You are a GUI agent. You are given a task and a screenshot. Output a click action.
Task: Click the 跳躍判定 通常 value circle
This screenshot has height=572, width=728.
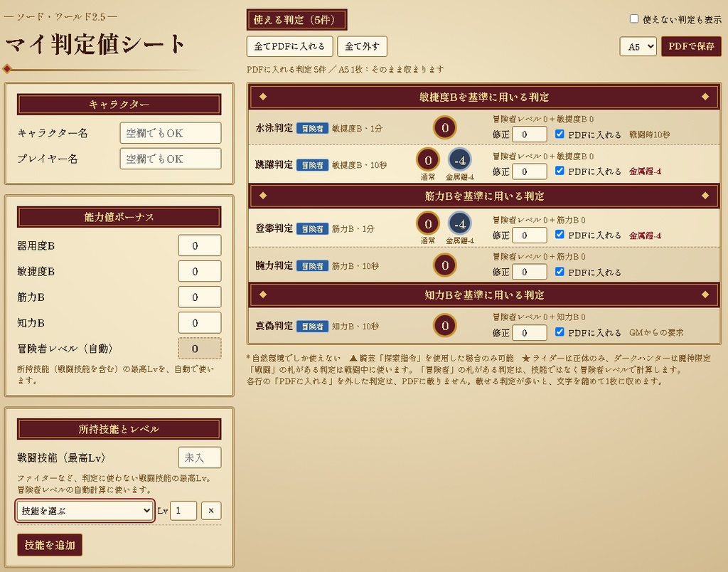click(427, 160)
